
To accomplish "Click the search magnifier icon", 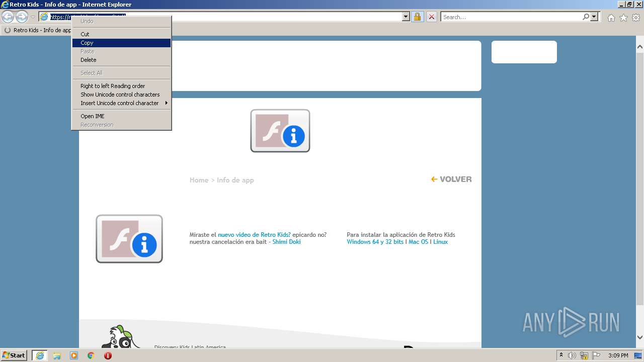I will pos(586,17).
